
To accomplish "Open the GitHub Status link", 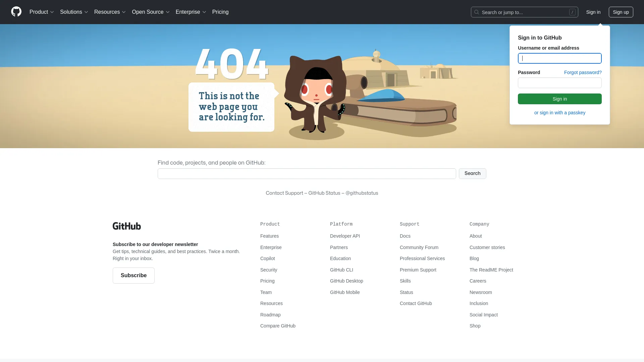I will (324, 193).
